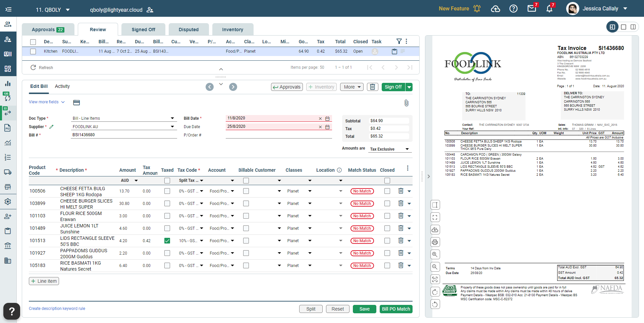Toggle Taxed checkbox for LIDS RECTANGLE SLEEVE
The width and height of the screenshot is (644, 323).
167,240
